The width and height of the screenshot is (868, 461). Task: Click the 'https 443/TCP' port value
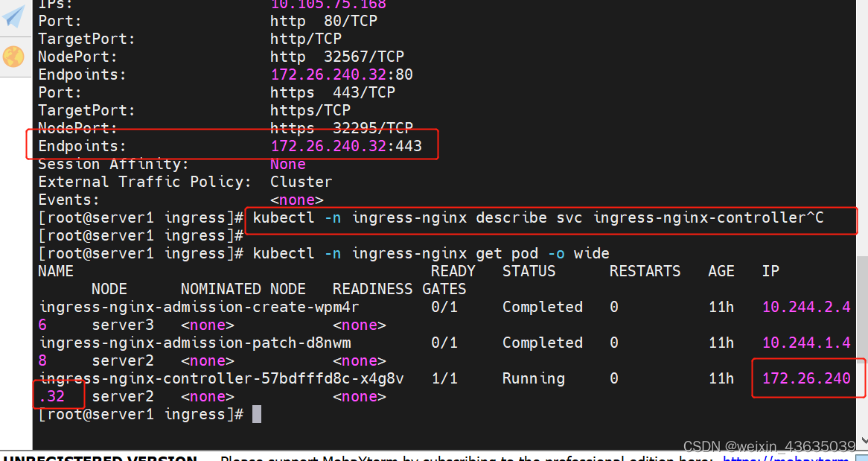(x=333, y=92)
